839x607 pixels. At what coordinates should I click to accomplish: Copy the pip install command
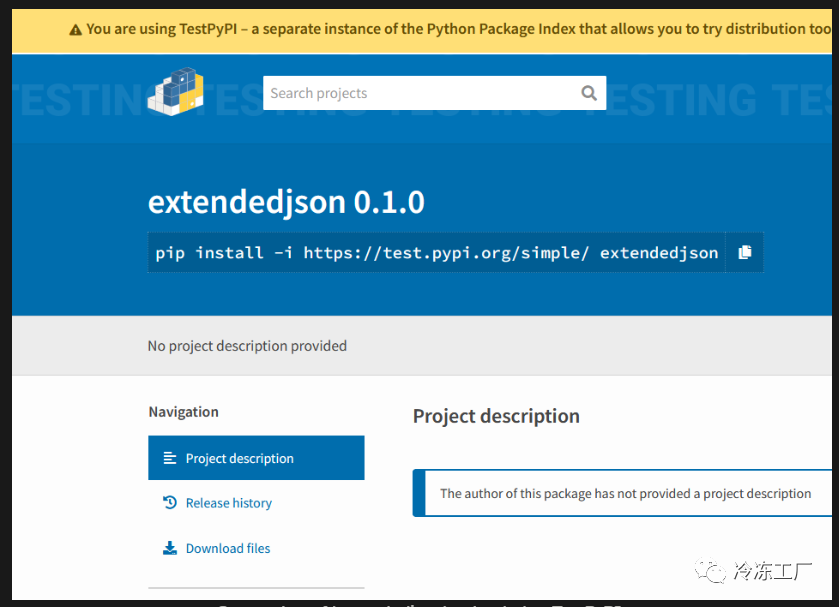pos(745,252)
